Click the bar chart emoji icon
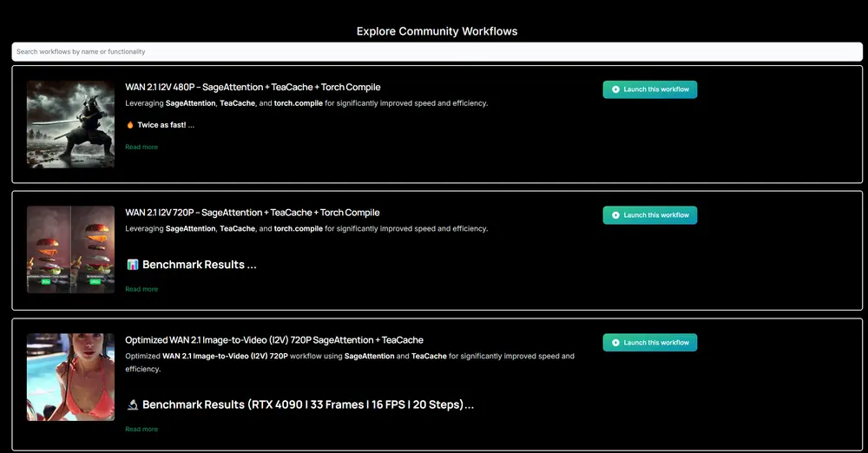The width and height of the screenshot is (868, 453). [x=132, y=265]
